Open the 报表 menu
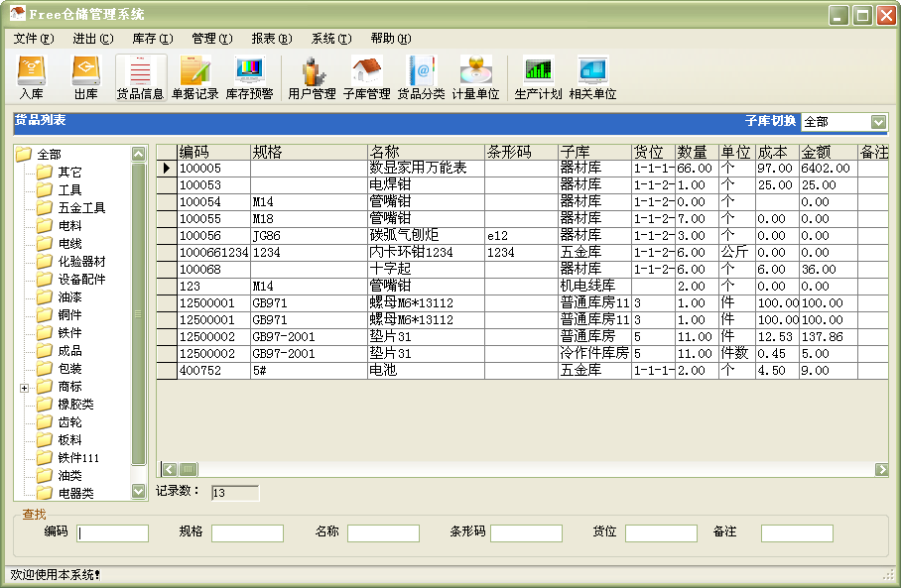The width and height of the screenshot is (901, 588). tap(272, 39)
